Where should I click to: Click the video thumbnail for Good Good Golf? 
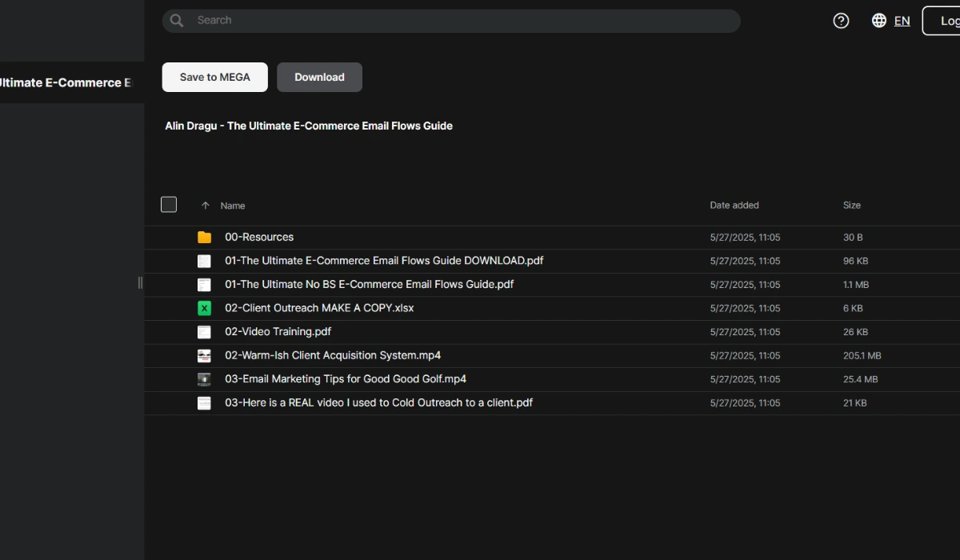tap(205, 379)
